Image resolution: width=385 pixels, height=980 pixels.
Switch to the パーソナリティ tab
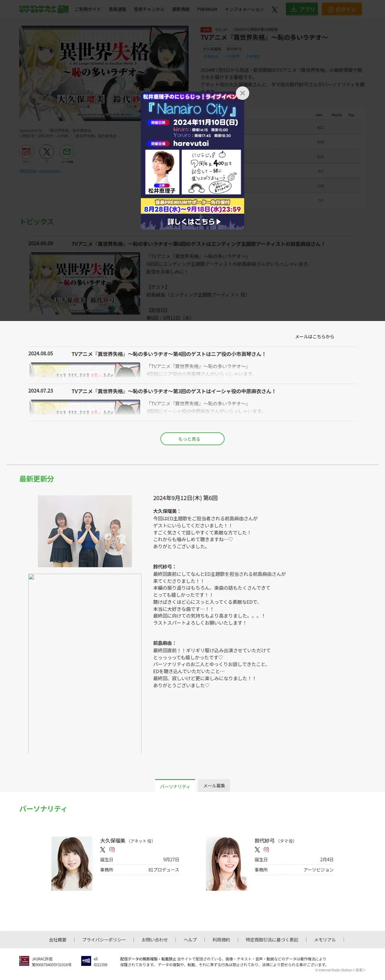point(175,785)
